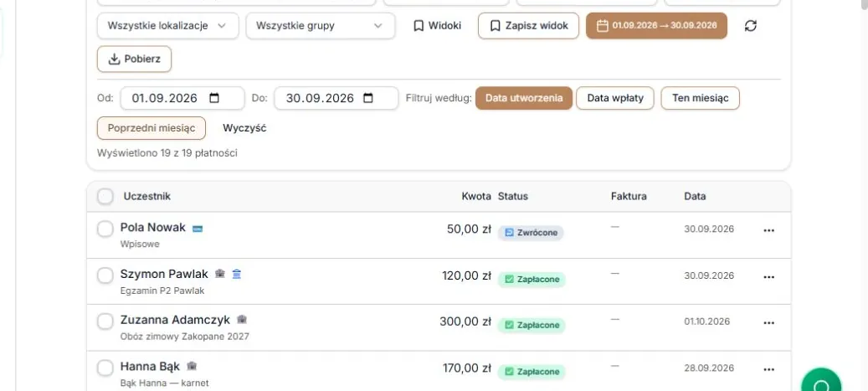Open the green chat bubble widget
This screenshot has width=868, height=391.
point(821,382)
